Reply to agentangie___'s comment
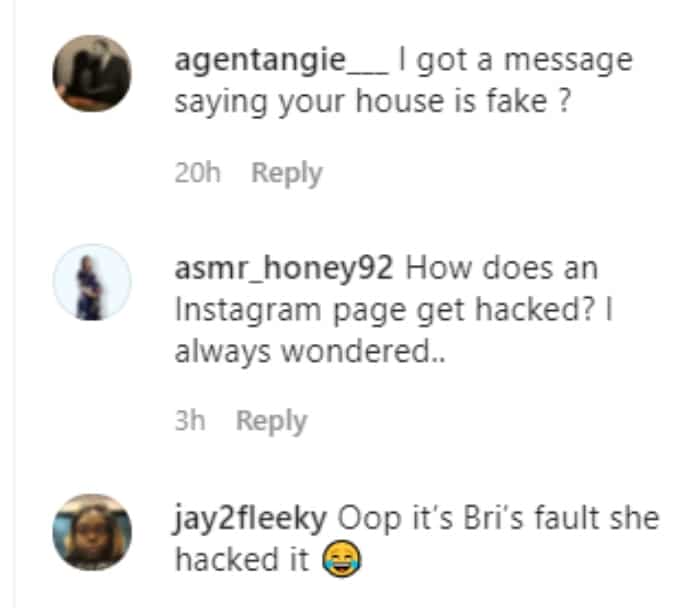The width and height of the screenshot is (680, 608). click(287, 174)
